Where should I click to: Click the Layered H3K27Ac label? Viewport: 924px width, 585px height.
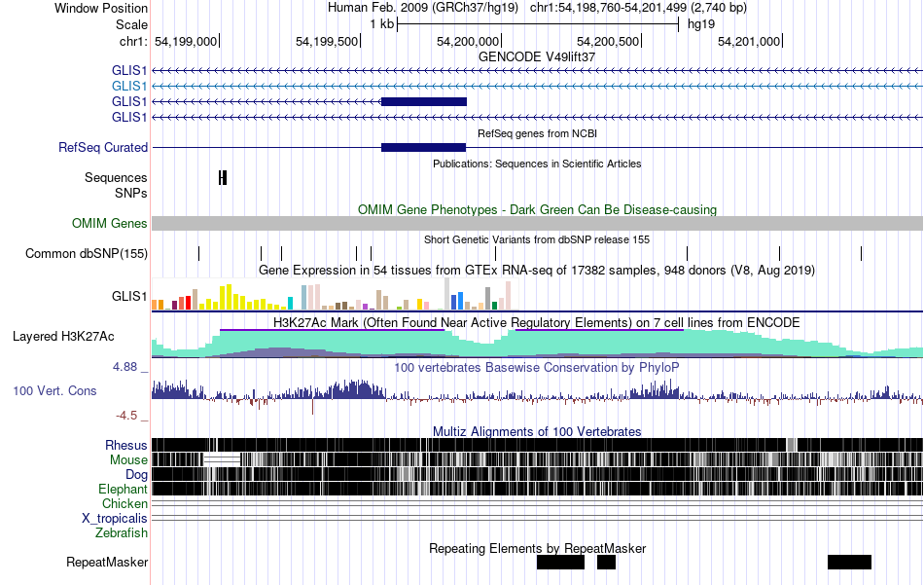(63, 337)
